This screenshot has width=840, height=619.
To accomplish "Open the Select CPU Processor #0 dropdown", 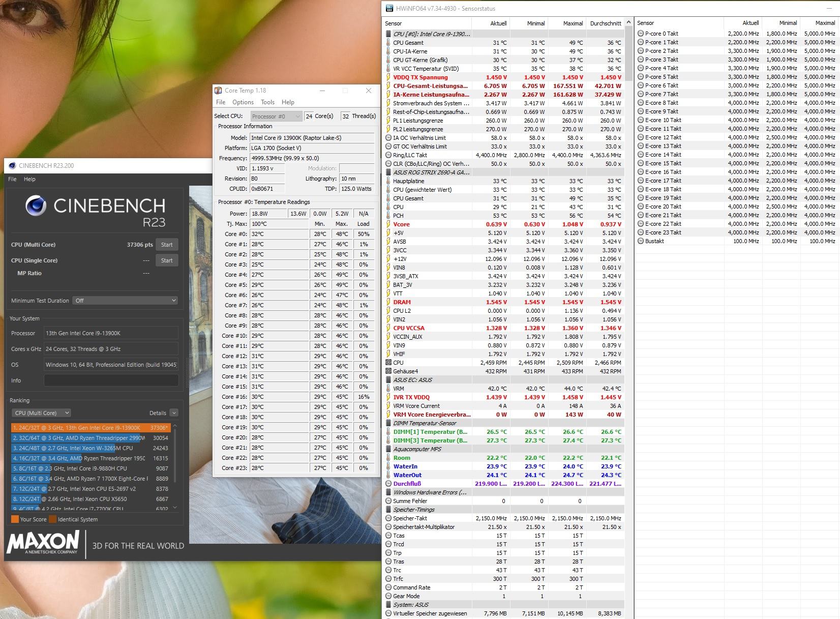I will (x=276, y=116).
